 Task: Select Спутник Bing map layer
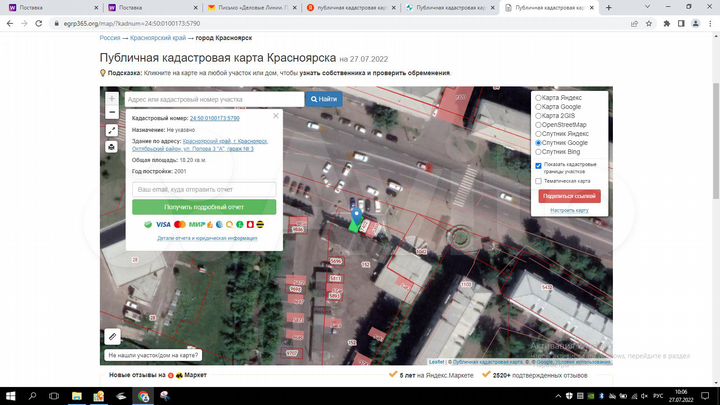point(538,152)
